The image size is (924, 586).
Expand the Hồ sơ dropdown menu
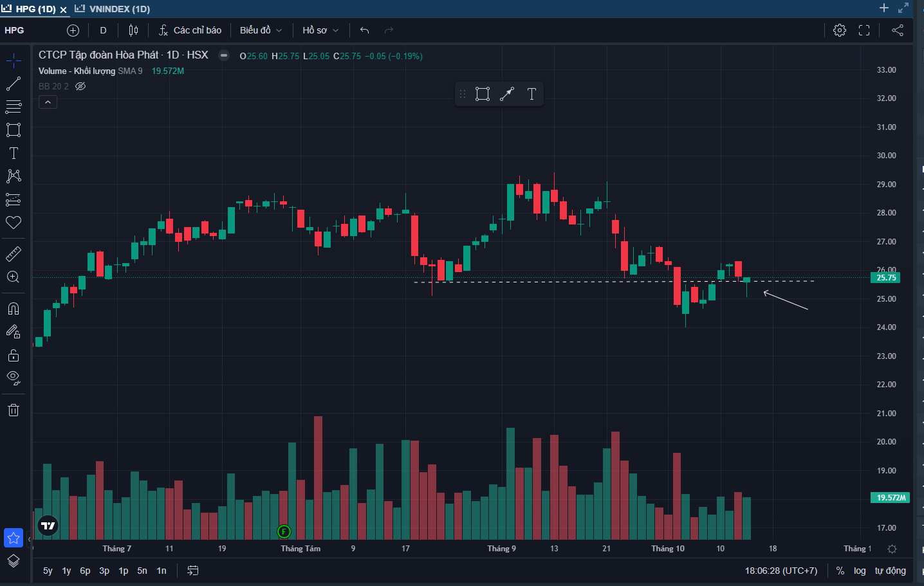coord(320,30)
